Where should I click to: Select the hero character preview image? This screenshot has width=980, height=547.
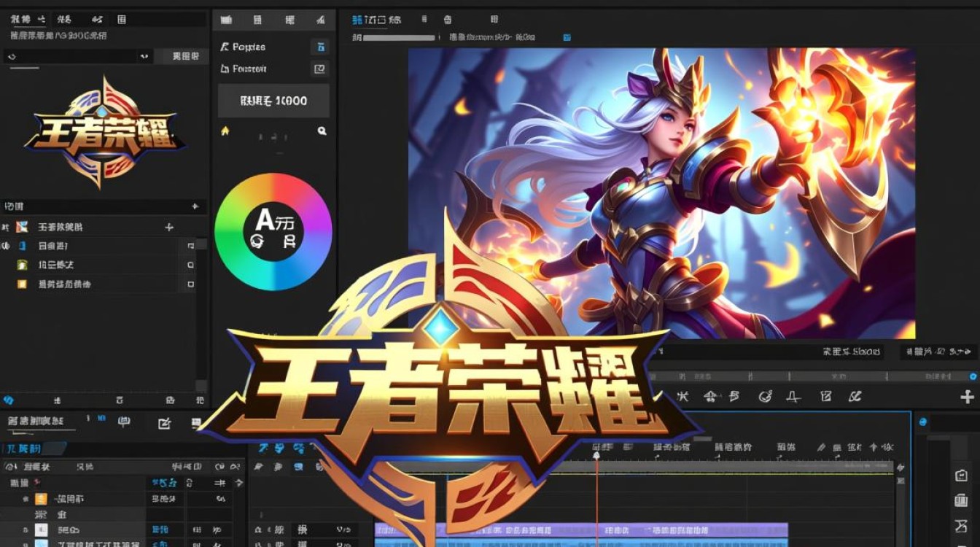[661, 193]
